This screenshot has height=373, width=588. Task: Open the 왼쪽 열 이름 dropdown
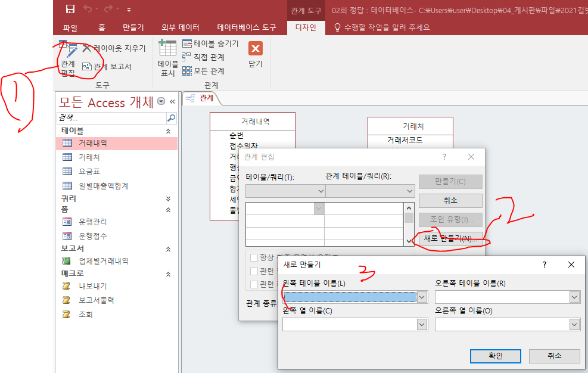(422, 324)
